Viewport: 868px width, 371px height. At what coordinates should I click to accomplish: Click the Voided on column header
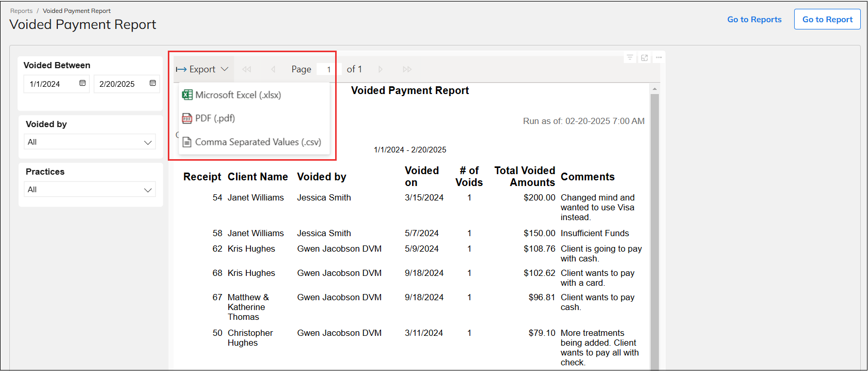click(x=422, y=177)
